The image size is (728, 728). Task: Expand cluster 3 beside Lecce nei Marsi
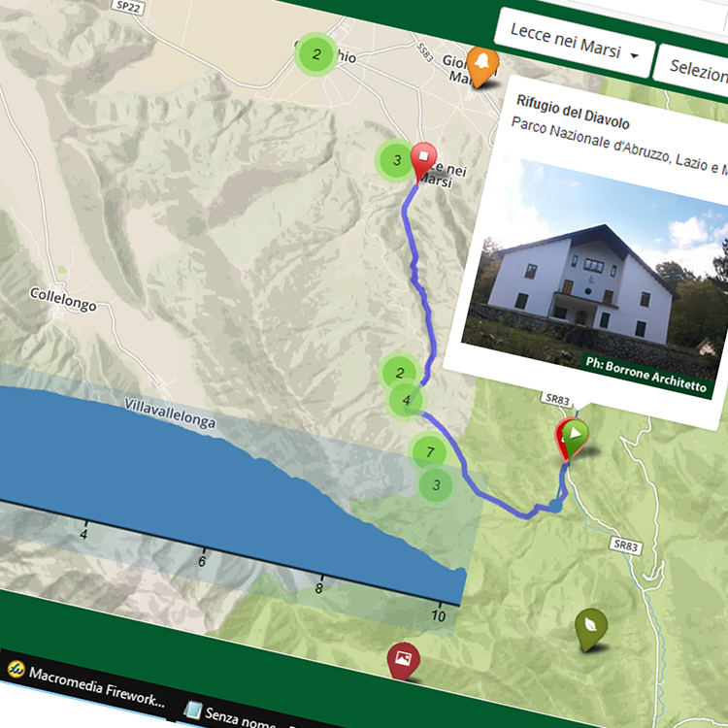pyautogui.click(x=396, y=160)
